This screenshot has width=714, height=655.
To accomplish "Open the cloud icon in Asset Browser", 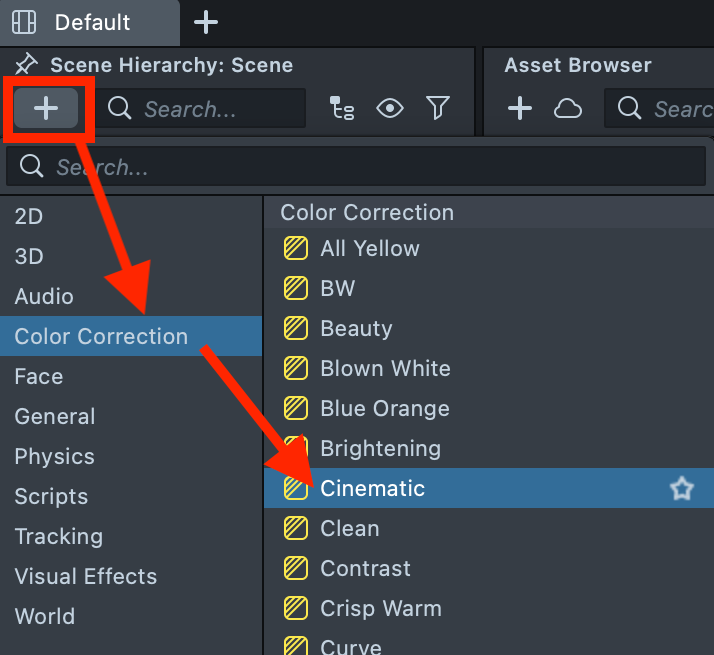I will pos(568,109).
